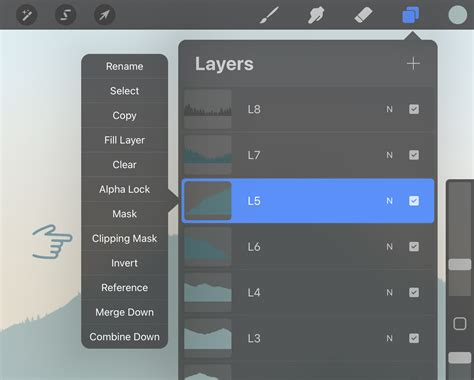Select the L3 layer thumbnail

[208, 338]
